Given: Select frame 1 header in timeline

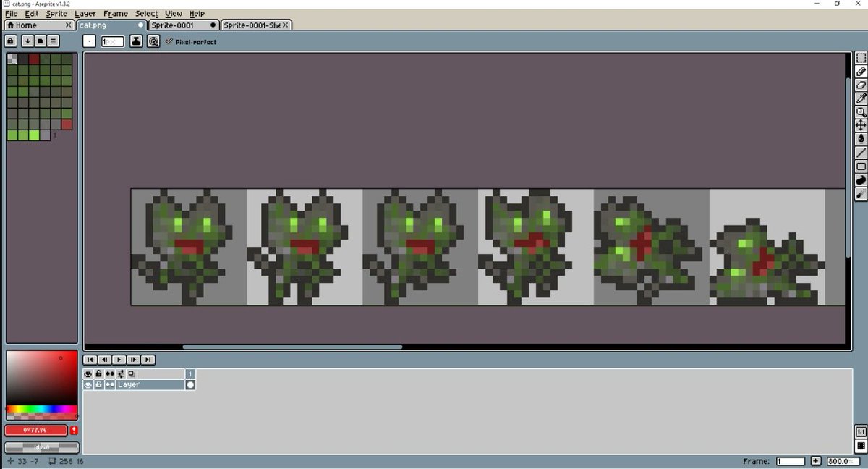Looking at the screenshot, I should coord(191,374).
